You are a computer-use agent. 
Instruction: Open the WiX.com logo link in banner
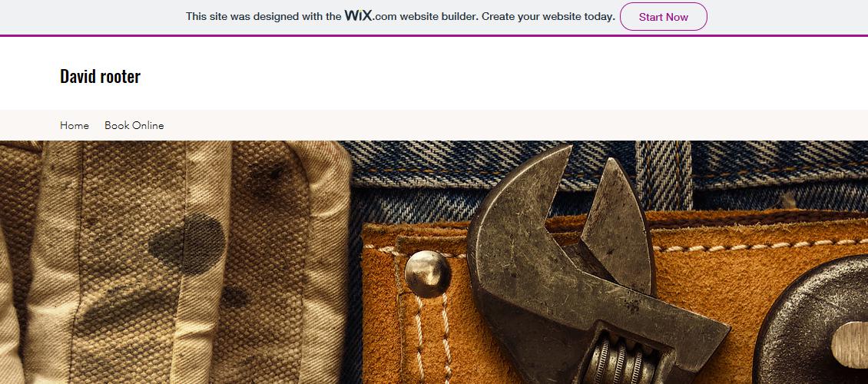[x=370, y=16]
